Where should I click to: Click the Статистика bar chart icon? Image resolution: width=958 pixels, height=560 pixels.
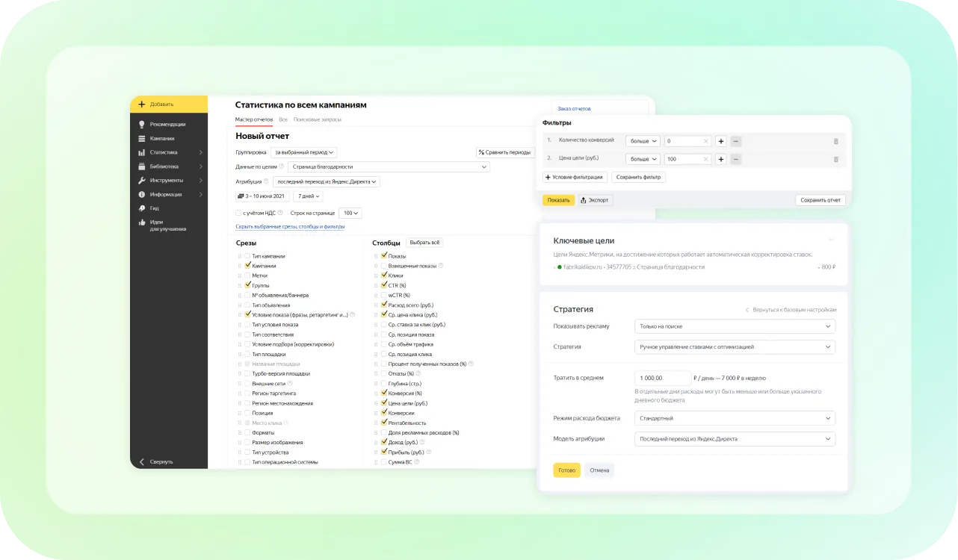pos(142,152)
